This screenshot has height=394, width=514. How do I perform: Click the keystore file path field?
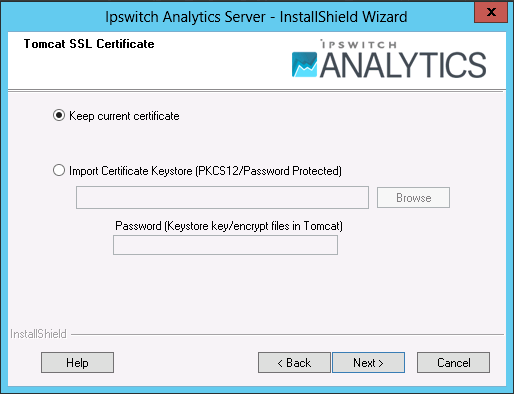pos(222,198)
